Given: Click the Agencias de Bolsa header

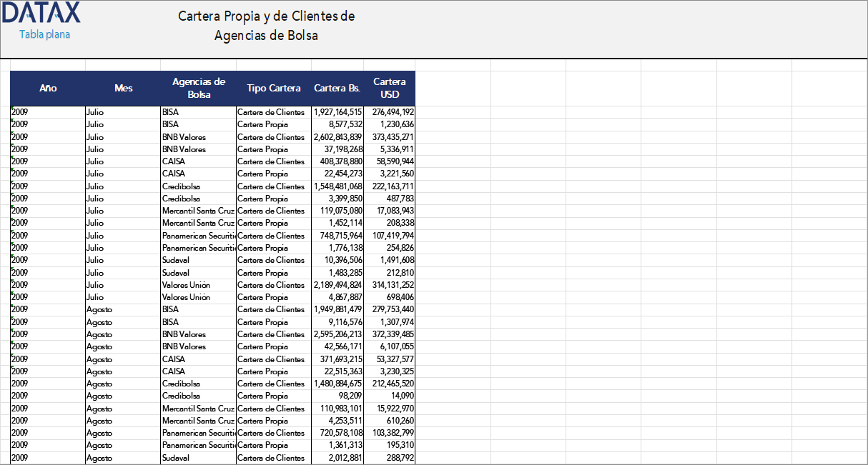Looking at the screenshot, I should 199,88.
